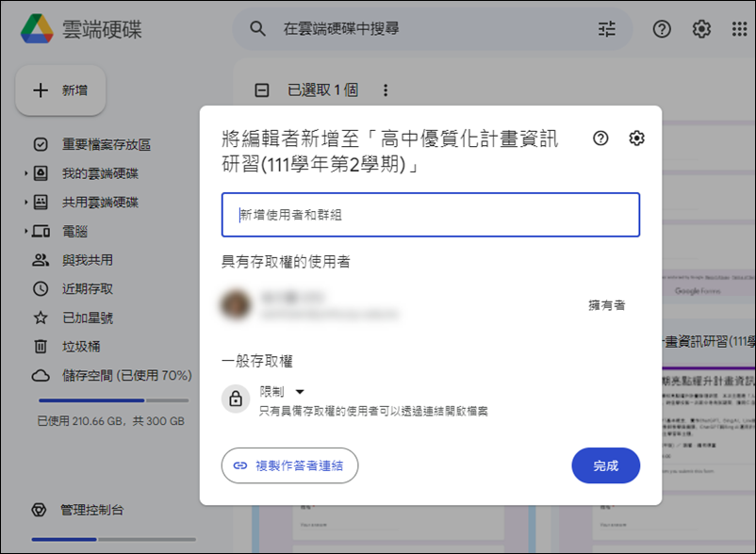Open Drive settings gear in top bar
756x554 pixels.
(700, 29)
